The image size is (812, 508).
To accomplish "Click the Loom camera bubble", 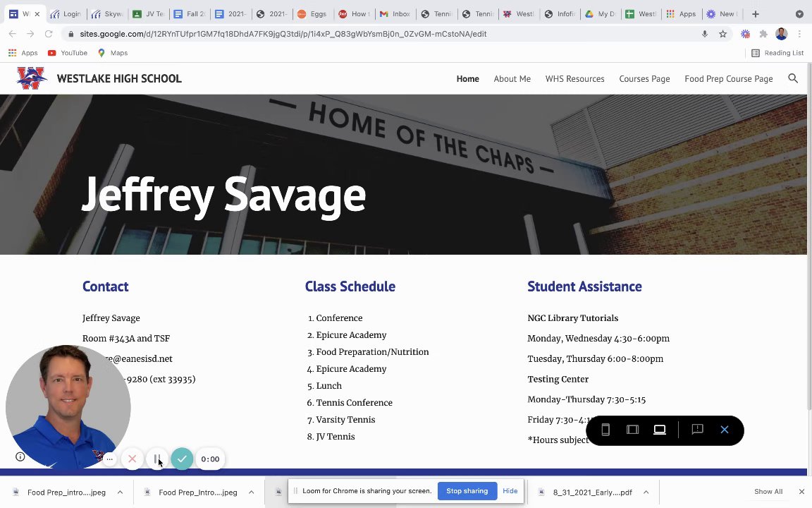I will pos(68,407).
